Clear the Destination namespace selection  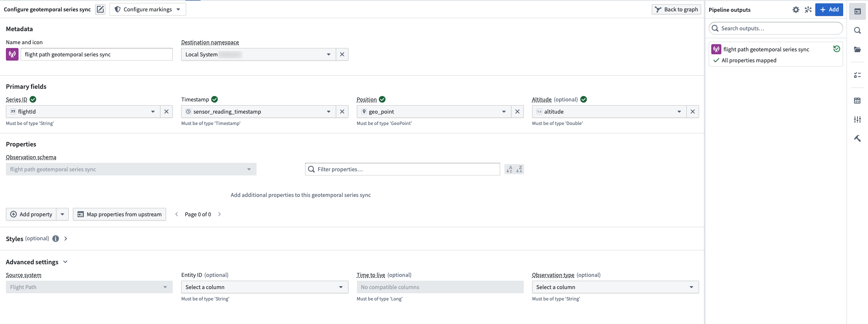(342, 54)
